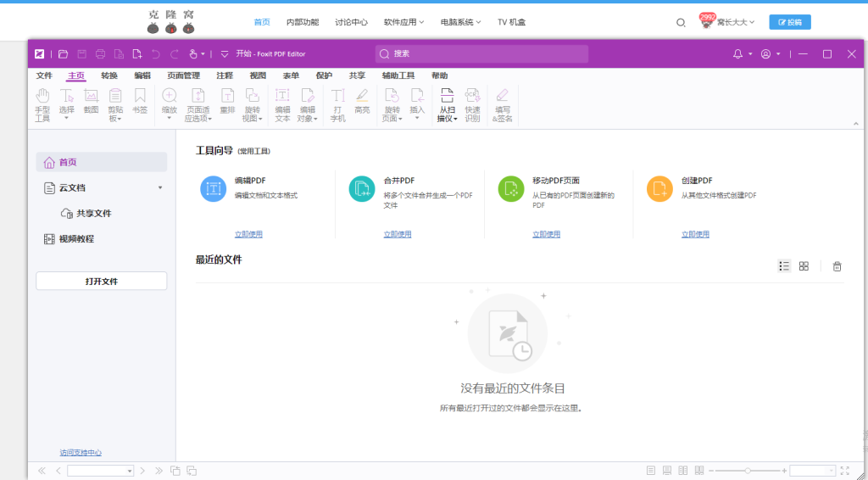Click the 重排 reflow tool

click(227, 101)
